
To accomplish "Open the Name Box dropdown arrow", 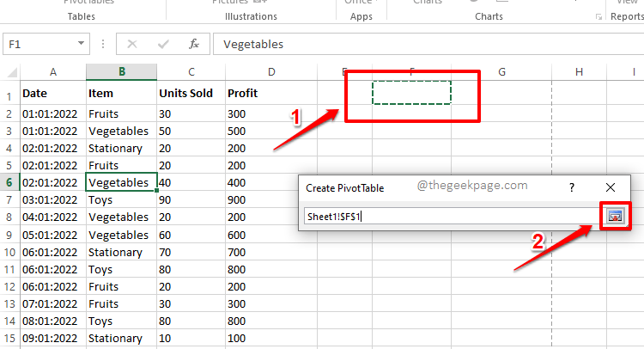I will (82, 44).
